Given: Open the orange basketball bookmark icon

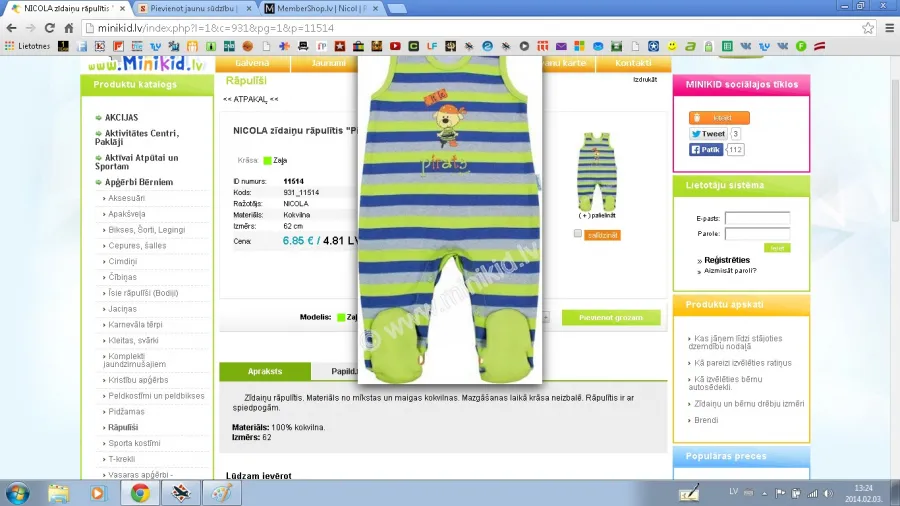Looking at the screenshot, I should click(247, 46).
